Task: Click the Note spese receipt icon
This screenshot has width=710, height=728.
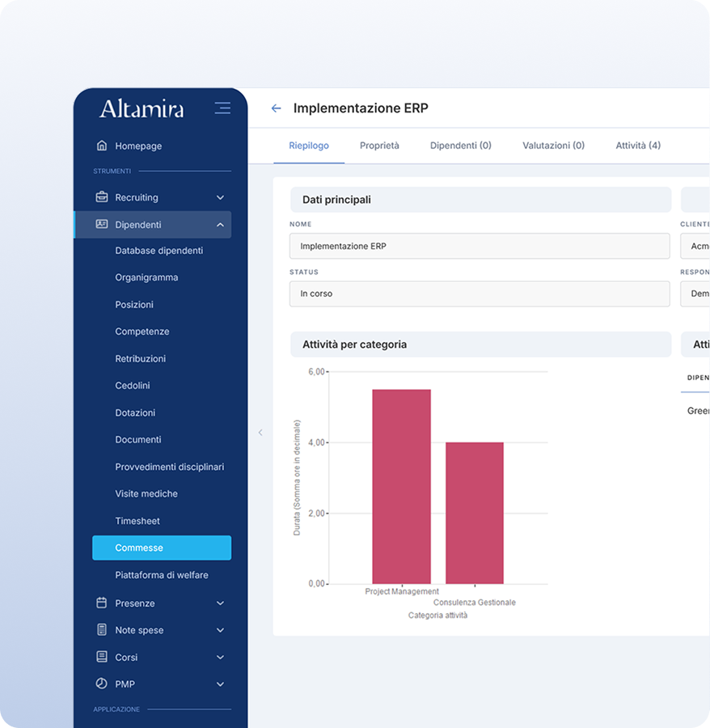Action: (102, 630)
